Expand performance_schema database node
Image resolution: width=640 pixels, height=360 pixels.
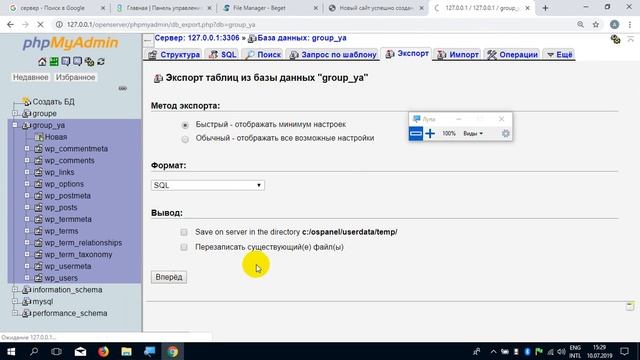pyautogui.click(x=15, y=313)
